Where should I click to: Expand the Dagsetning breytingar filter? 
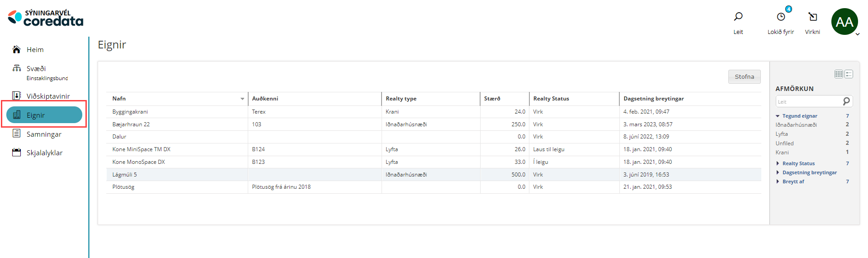778,173
